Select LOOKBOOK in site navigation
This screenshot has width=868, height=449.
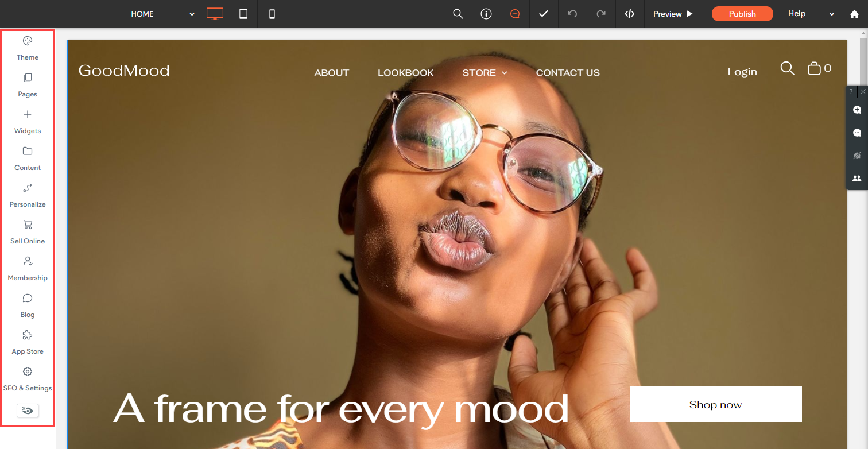pos(405,72)
